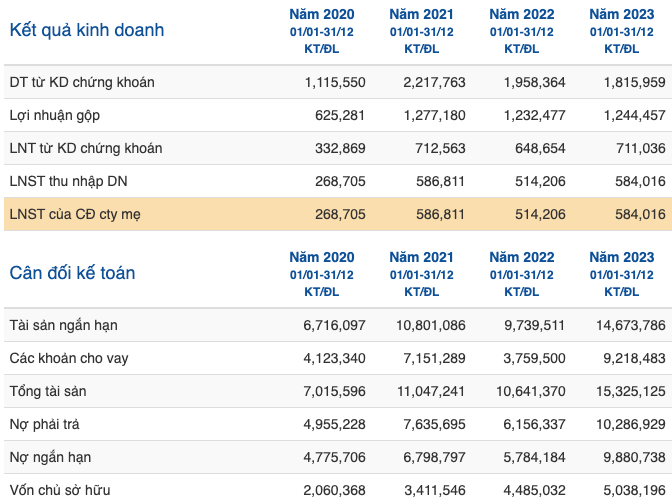Image resolution: width=672 pixels, height=504 pixels.
Task: Select highlighted LNST của CĐ cty mẹ row
Action: (x=338, y=214)
